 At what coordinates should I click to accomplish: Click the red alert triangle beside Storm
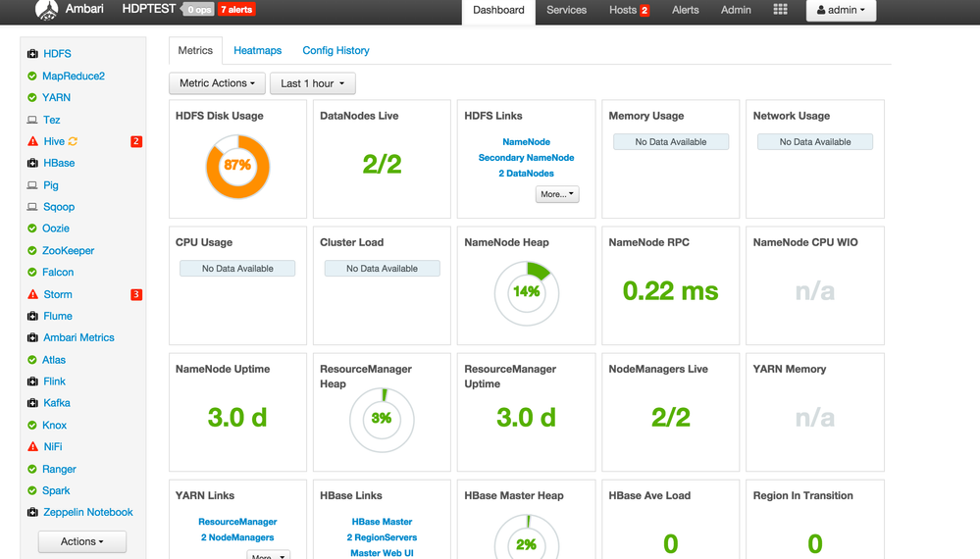33,294
